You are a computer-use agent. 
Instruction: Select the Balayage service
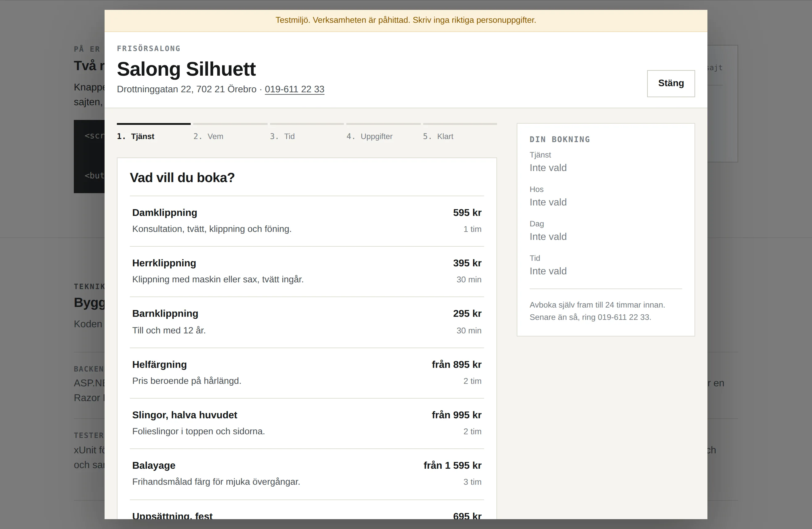click(307, 474)
